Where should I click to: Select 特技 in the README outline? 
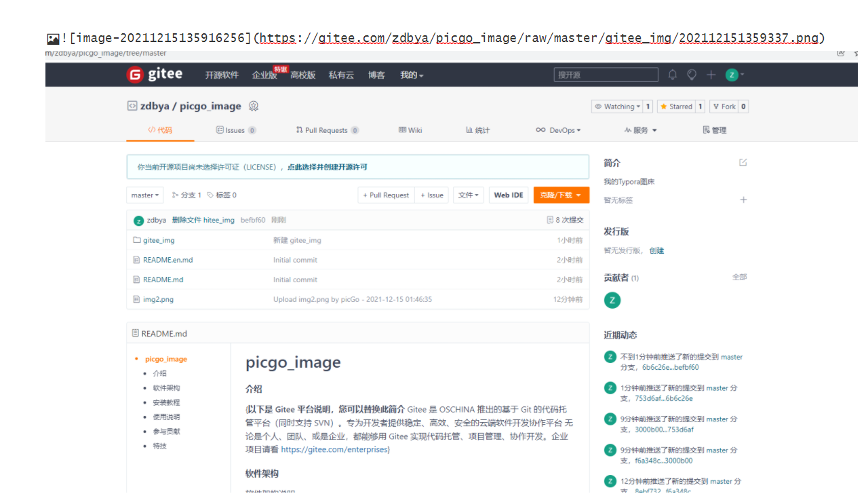click(x=159, y=446)
